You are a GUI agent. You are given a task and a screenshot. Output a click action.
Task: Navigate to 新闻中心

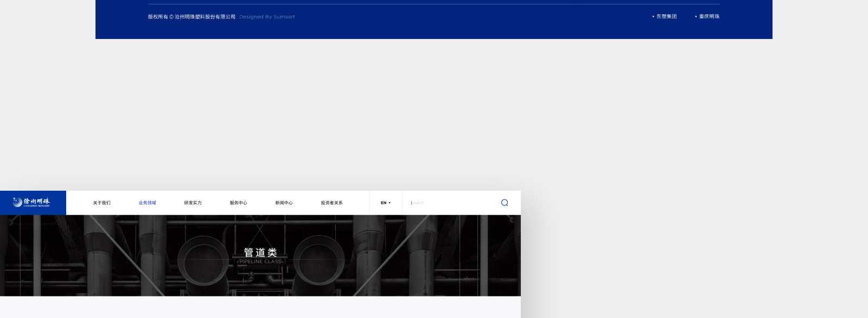(x=284, y=203)
